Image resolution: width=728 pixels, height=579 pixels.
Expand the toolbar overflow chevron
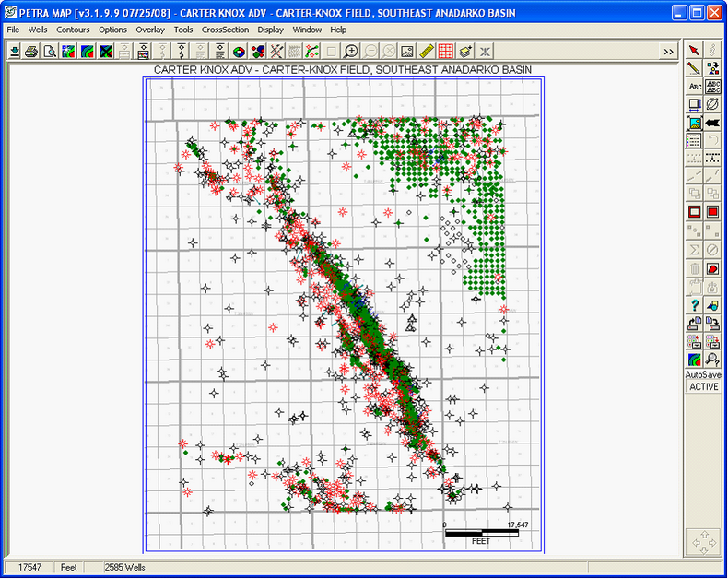669,53
